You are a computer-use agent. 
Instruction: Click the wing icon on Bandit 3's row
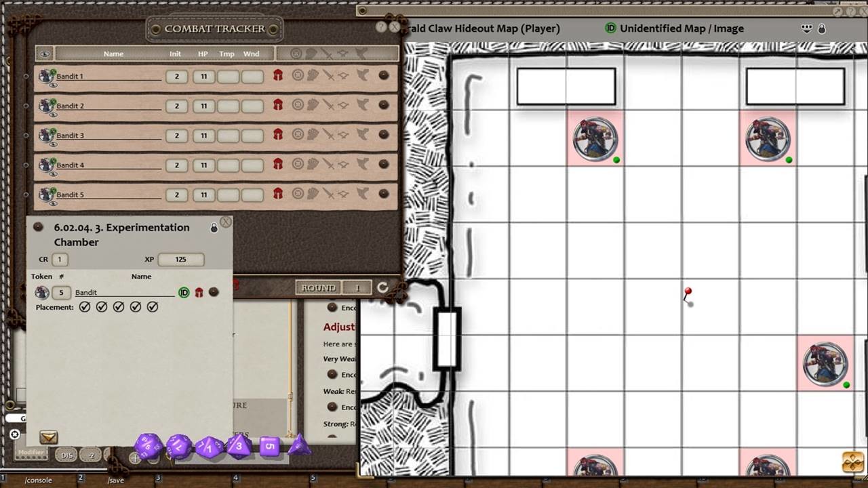[x=363, y=135]
